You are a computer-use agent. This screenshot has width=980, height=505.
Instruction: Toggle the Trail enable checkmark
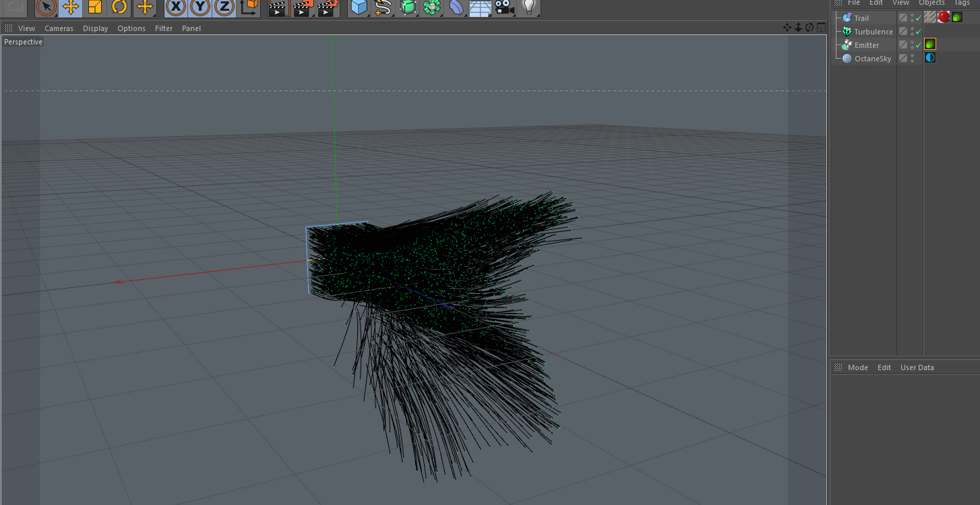(x=918, y=18)
